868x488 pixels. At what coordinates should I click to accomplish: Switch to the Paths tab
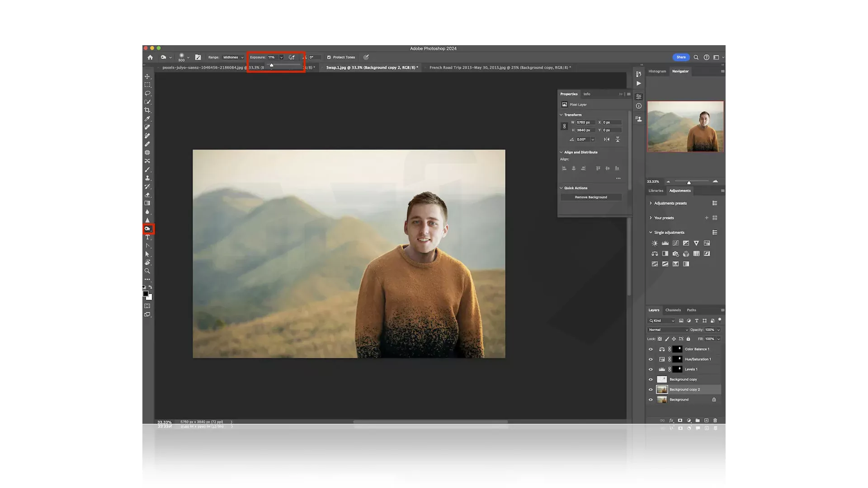click(691, 310)
